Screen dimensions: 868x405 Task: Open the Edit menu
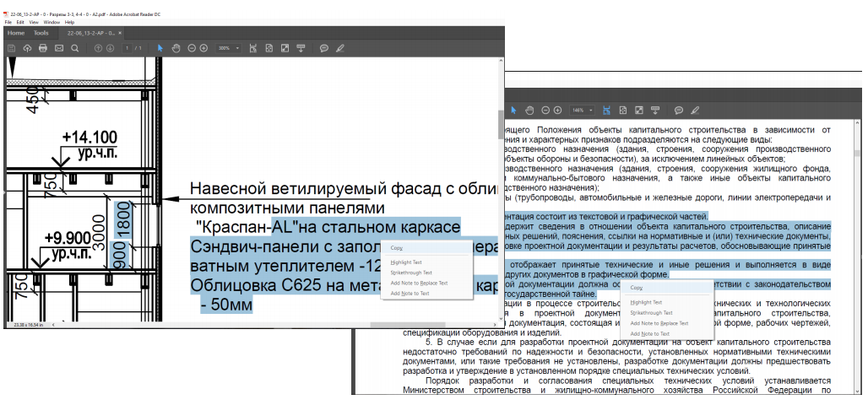20,22
